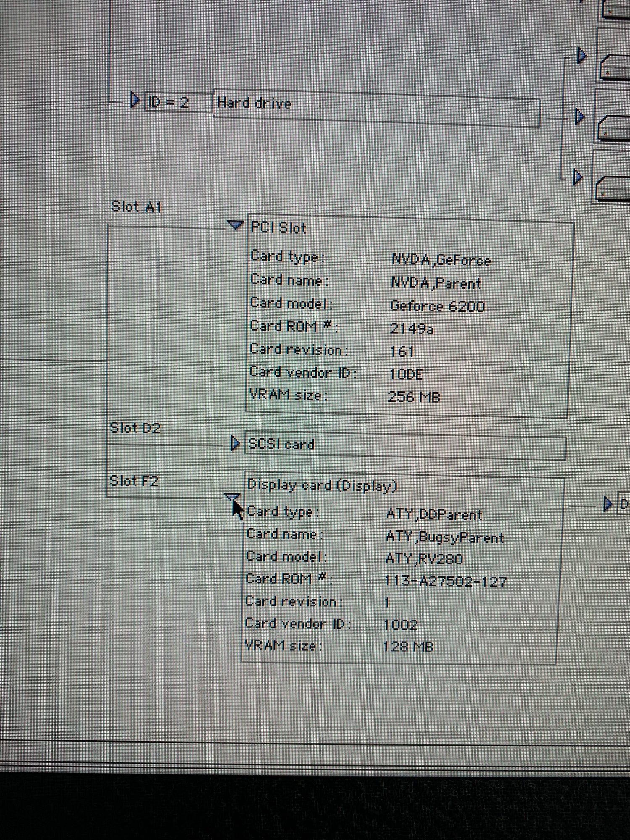Select the 2149a ROM number value
Viewport: 630px width, 840px height.
click(x=411, y=328)
